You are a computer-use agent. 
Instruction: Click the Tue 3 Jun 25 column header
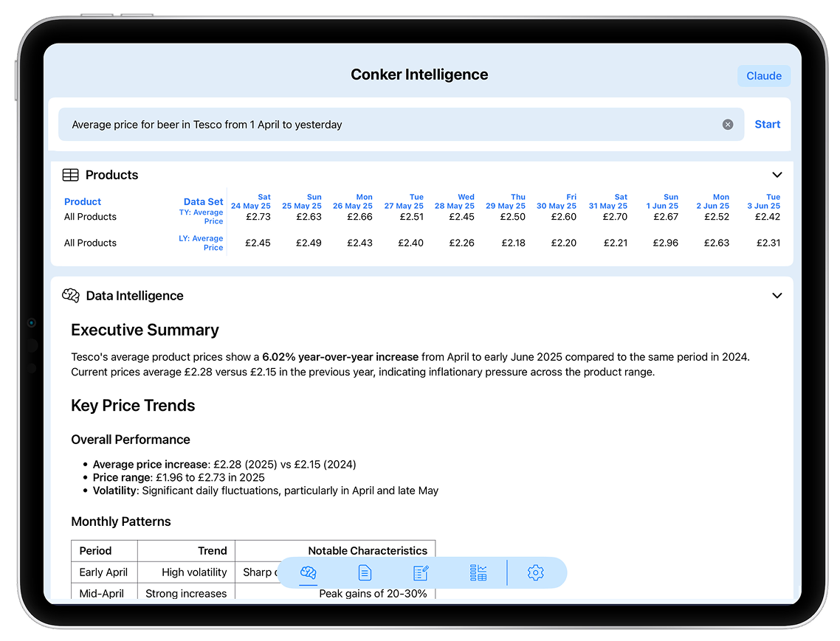pos(764,201)
